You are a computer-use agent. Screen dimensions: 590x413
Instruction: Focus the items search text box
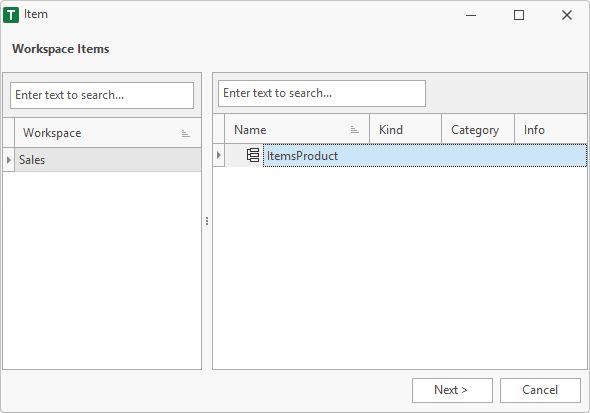[x=322, y=93]
